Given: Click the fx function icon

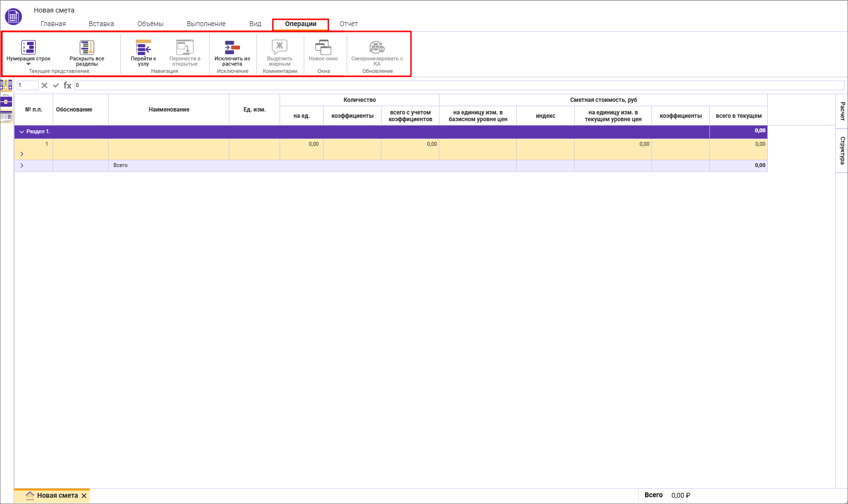Looking at the screenshot, I should tap(68, 85).
